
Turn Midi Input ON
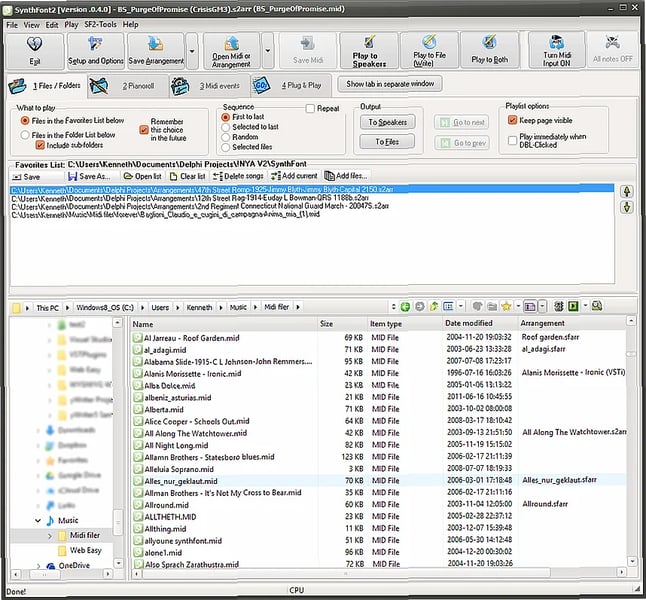click(557, 50)
